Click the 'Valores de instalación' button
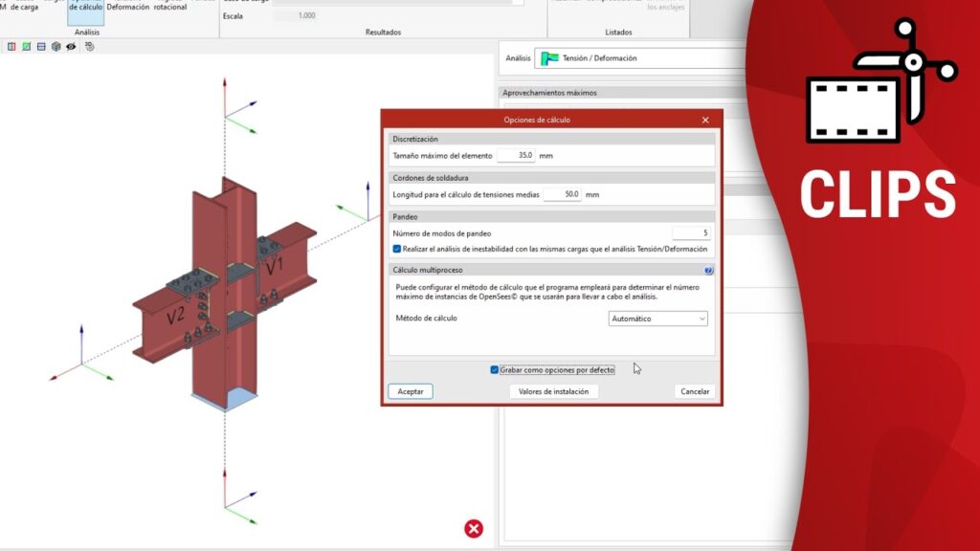Image resolution: width=980 pixels, height=551 pixels. coord(554,391)
